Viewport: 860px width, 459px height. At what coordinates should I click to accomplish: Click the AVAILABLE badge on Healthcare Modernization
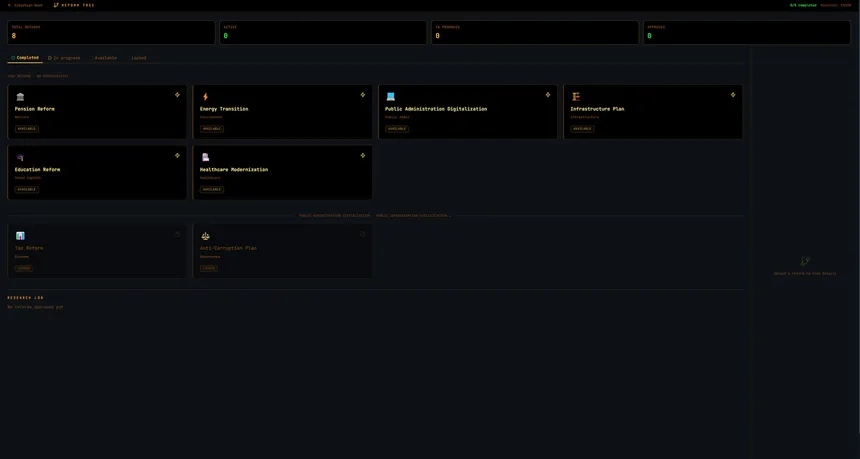pos(212,189)
